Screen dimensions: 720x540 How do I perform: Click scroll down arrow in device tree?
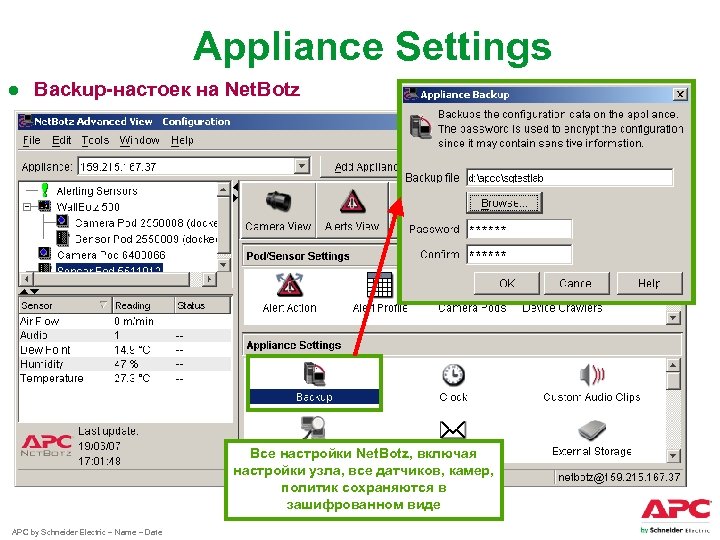223,265
